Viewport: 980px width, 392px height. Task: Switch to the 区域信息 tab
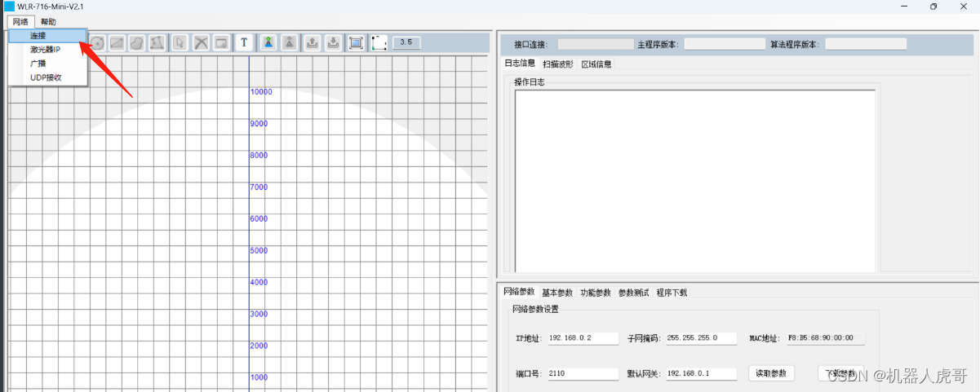point(596,64)
